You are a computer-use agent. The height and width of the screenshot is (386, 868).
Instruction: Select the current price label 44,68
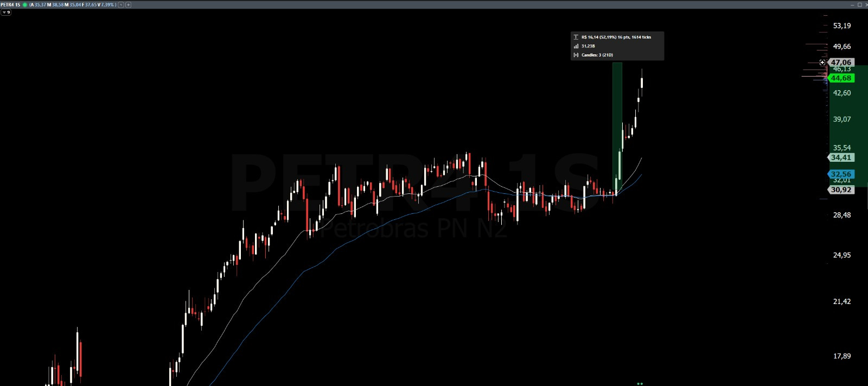pos(841,78)
